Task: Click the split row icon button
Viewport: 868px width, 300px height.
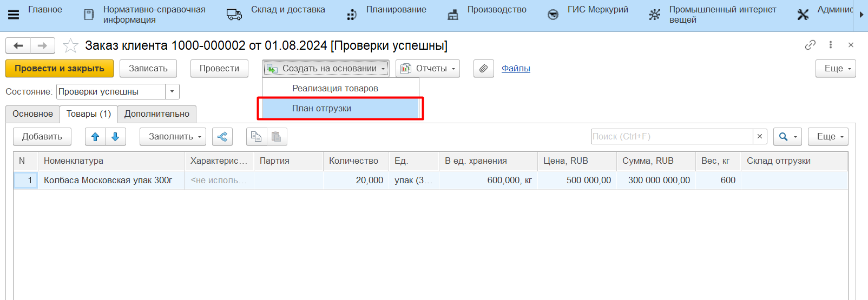Action: (222, 137)
